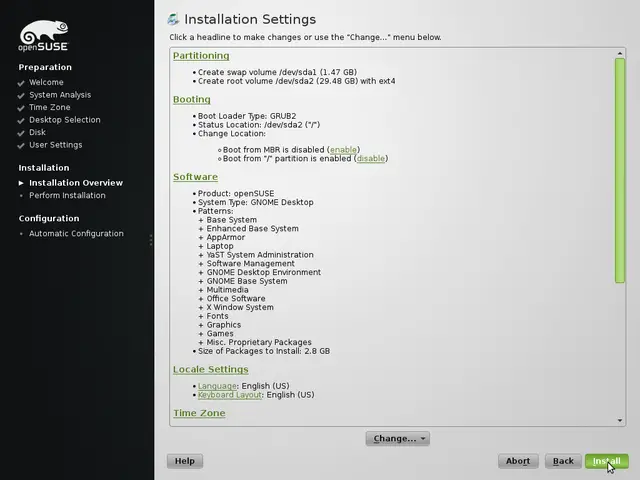
Task: Click the Language link in Locale Settings
Action: click(x=217, y=386)
